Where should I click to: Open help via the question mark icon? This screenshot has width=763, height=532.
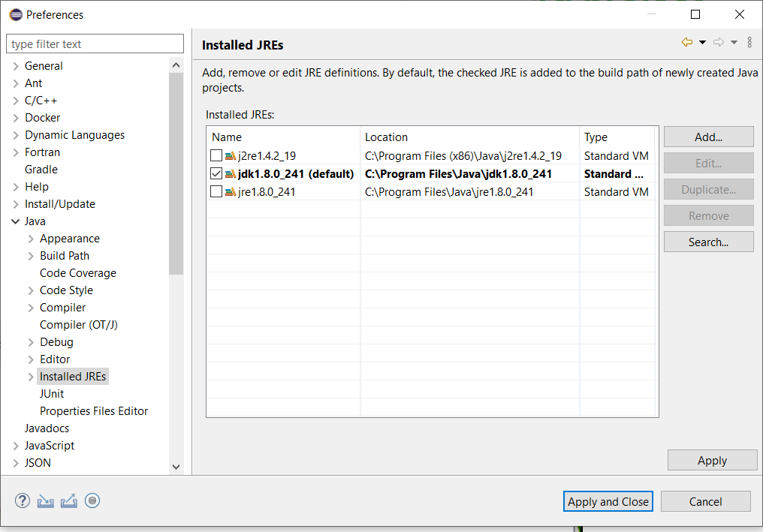pos(22,500)
